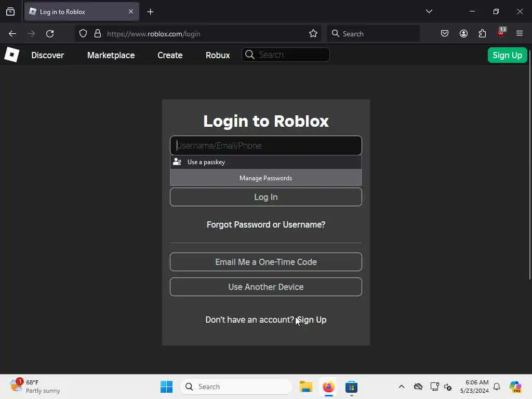Focus the Username/Email/Phone field

coord(266,145)
